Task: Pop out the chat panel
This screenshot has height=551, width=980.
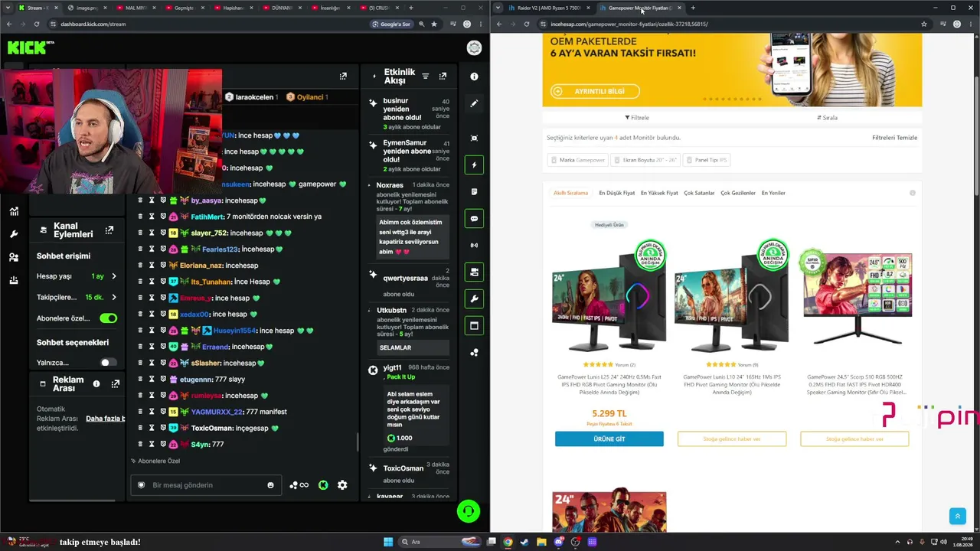Action: click(343, 77)
